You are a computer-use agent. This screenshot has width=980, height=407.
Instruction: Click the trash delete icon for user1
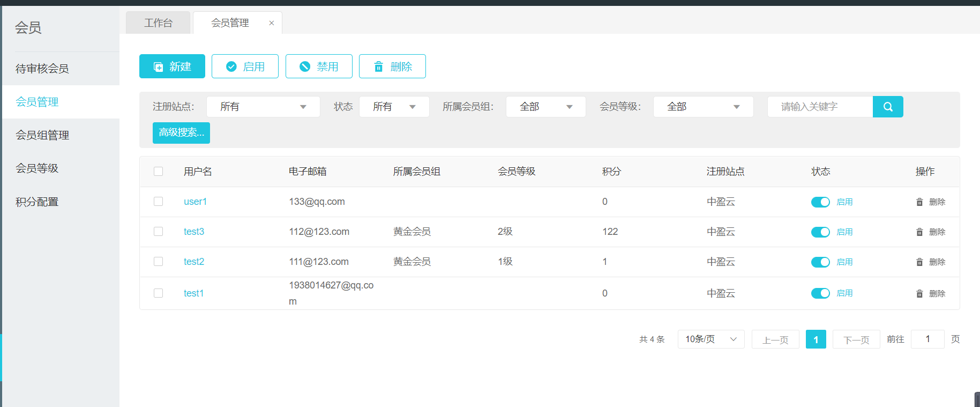(919, 202)
